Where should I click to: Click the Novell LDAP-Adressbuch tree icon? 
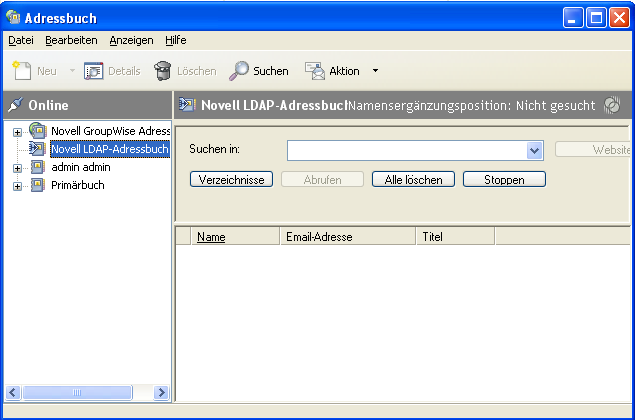click(x=37, y=149)
